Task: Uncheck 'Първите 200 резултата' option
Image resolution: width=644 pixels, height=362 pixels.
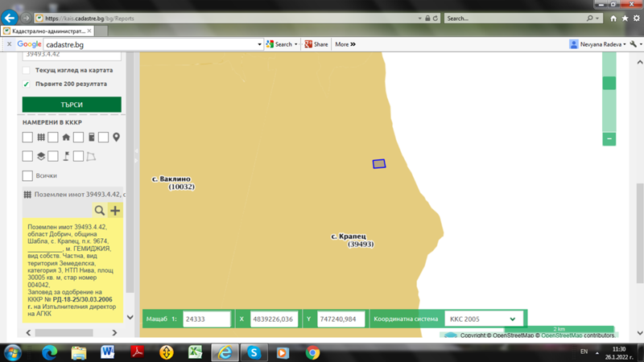Action: pos(27,84)
